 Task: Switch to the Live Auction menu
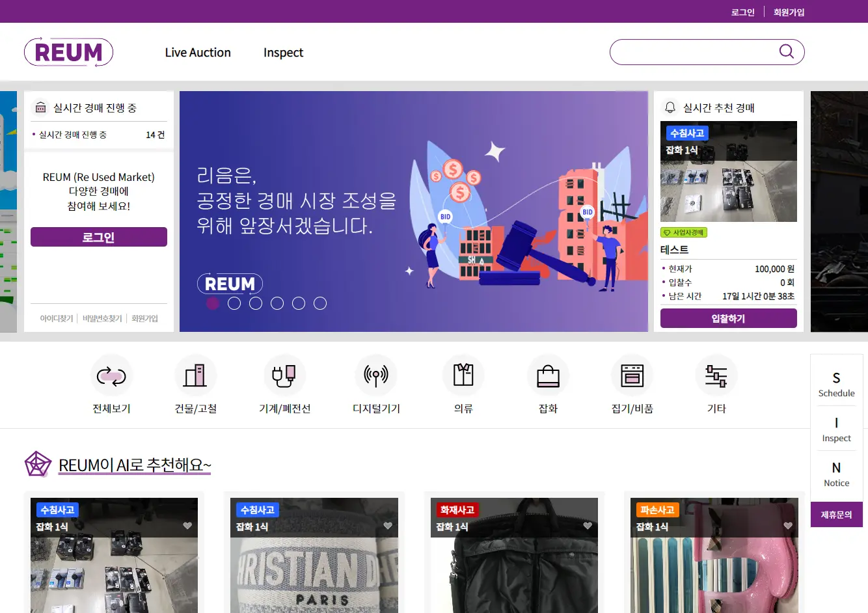pyautogui.click(x=198, y=52)
